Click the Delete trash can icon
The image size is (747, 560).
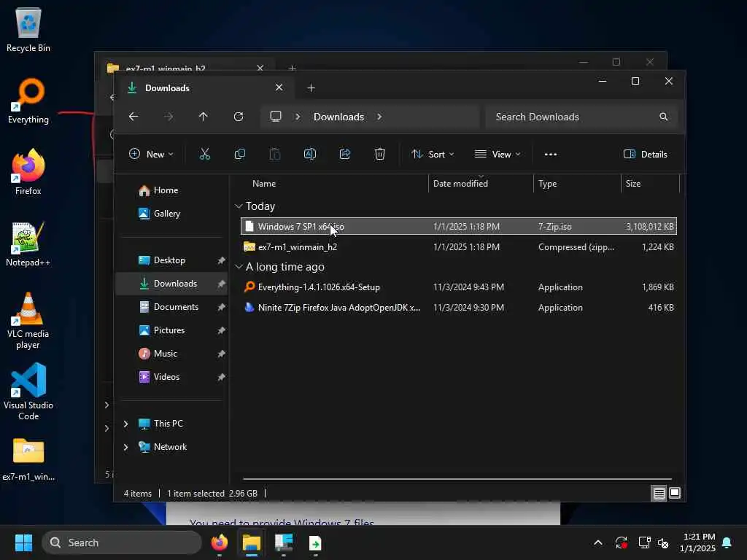point(379,155)
